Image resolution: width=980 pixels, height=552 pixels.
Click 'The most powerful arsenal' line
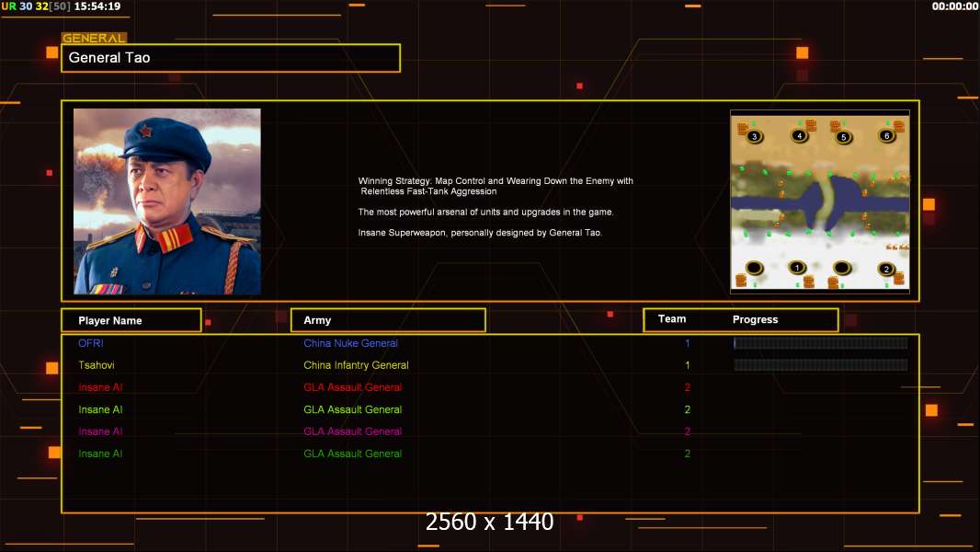coord(485,212)
